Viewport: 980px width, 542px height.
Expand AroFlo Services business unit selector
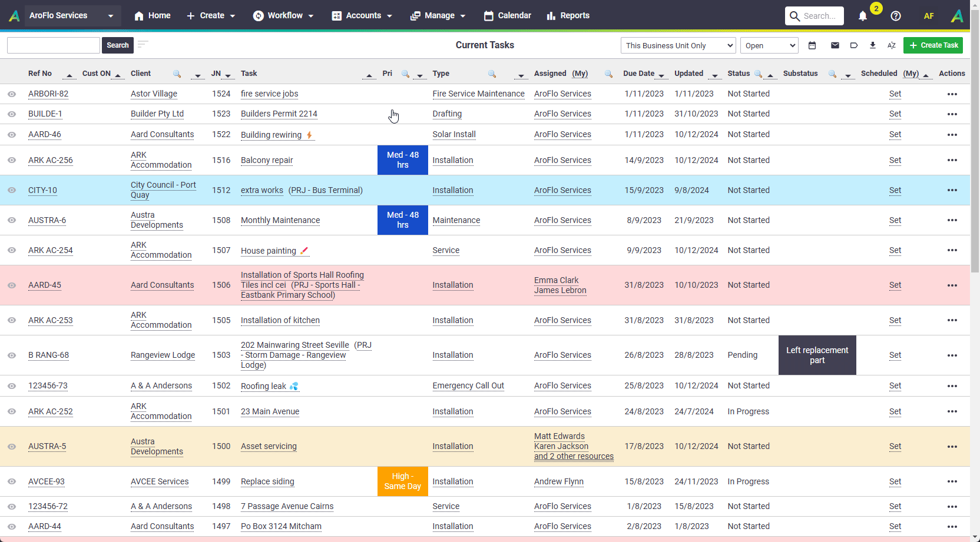click(72, 15)
